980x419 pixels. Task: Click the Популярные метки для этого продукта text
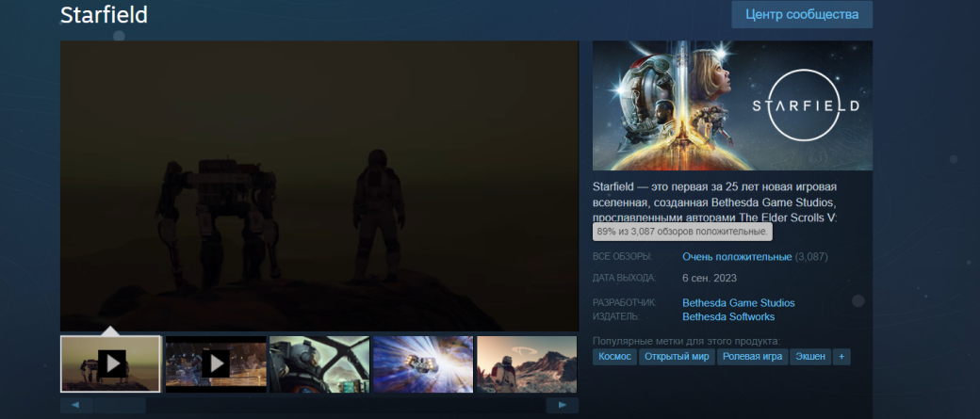click(x=686, y=341)
